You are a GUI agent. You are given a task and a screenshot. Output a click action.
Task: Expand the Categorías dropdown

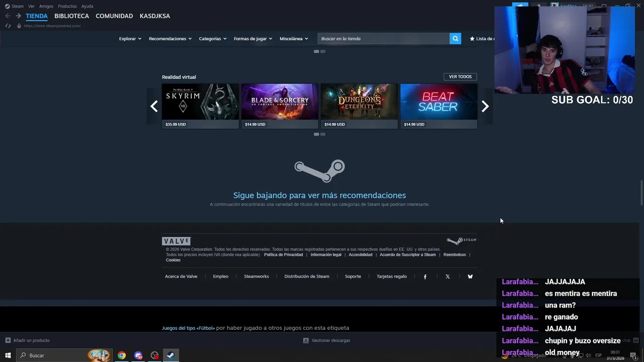click(x=213, y=39)
